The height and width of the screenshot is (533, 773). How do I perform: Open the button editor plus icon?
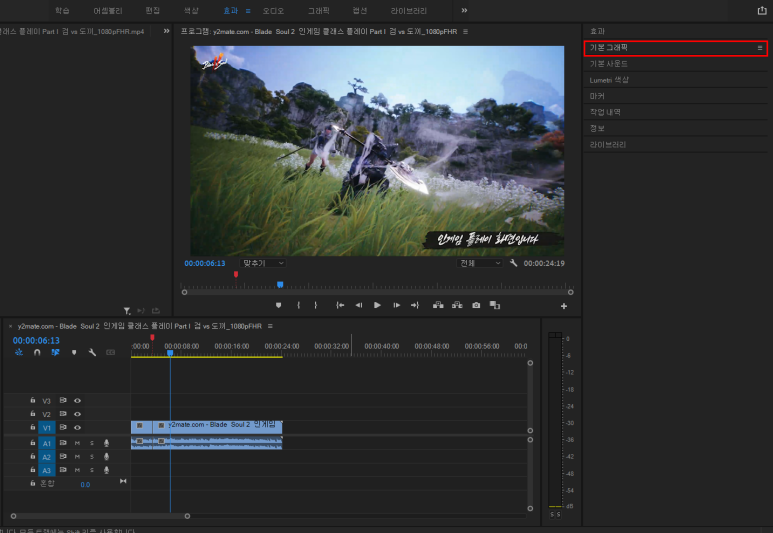(563, 306)
